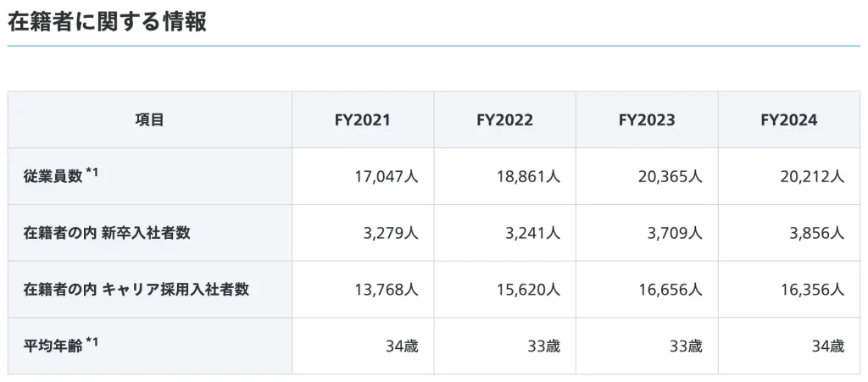Click the 15,620人 cell under FY2022
The width and height of the screenshot is (868, 382).
point(528,290)
